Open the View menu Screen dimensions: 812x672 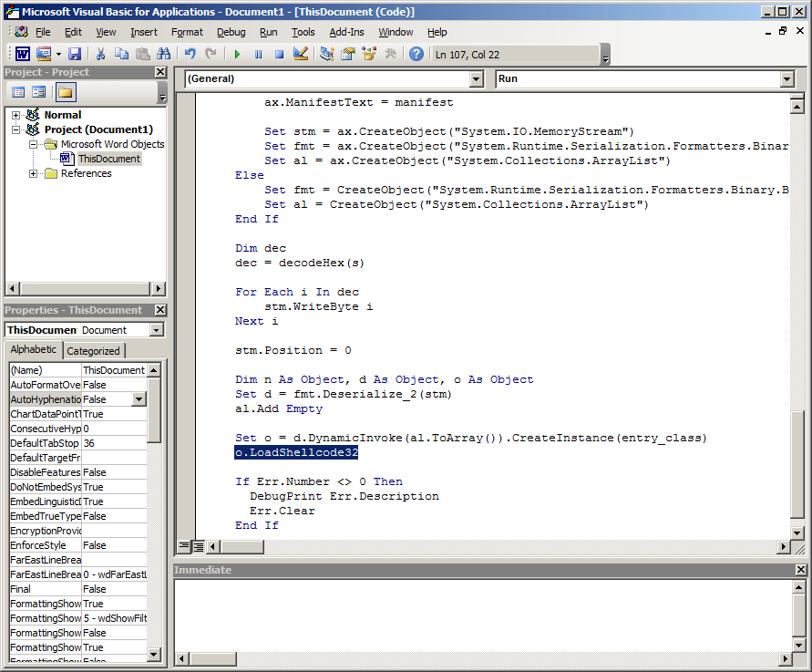106,32
